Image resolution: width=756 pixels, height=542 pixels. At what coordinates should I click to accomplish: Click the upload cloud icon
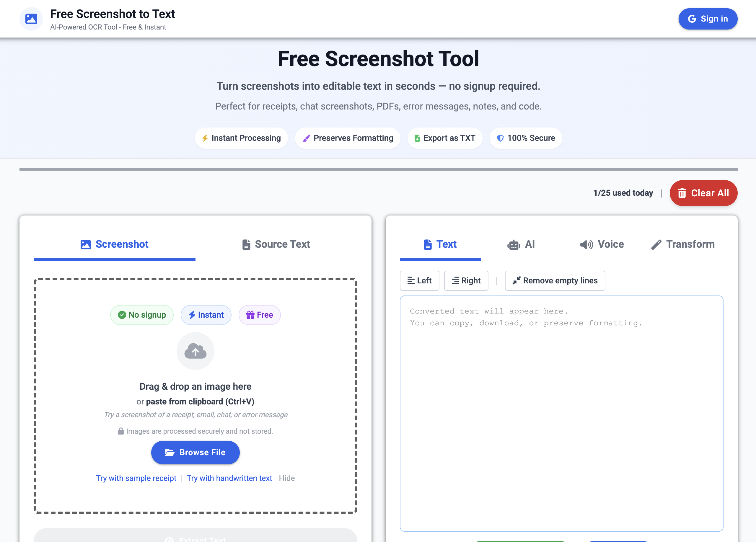click(x=195, y=351)
